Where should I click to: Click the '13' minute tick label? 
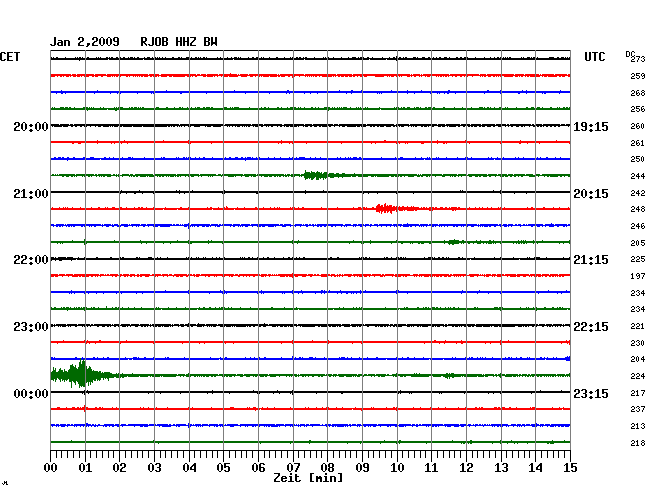click(x=501, y=467)
